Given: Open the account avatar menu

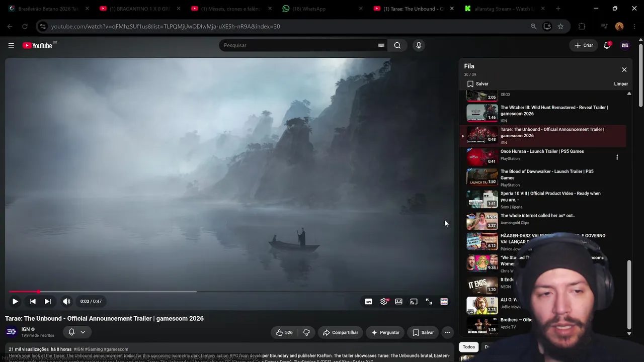Looking at the screenshot, I should tap(625, 45).
